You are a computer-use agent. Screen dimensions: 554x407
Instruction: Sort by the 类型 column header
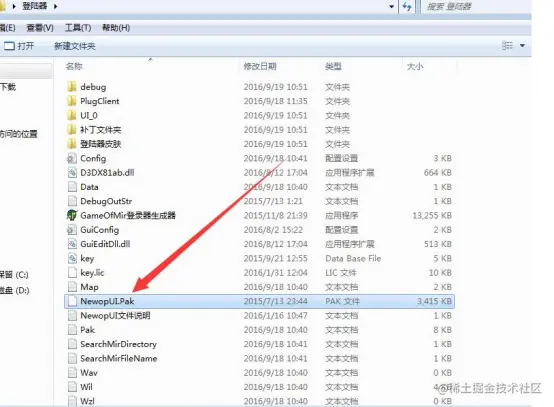click(333, 66)
